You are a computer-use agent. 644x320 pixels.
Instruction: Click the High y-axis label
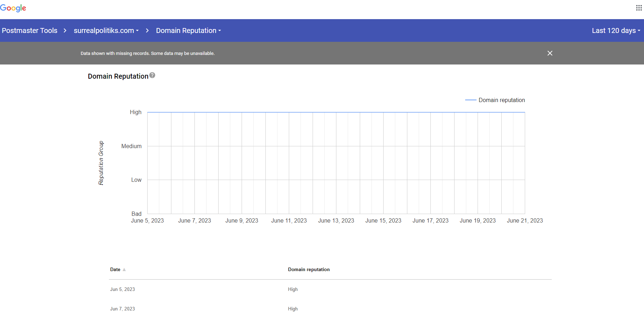click(x=136, y=112)
